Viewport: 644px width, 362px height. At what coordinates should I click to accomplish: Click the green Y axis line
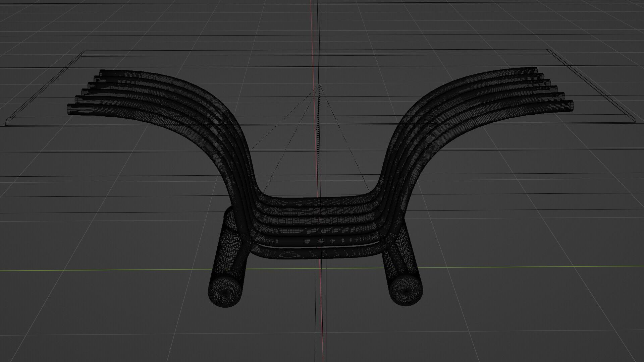pyautogui.click(x=101, y=270)
